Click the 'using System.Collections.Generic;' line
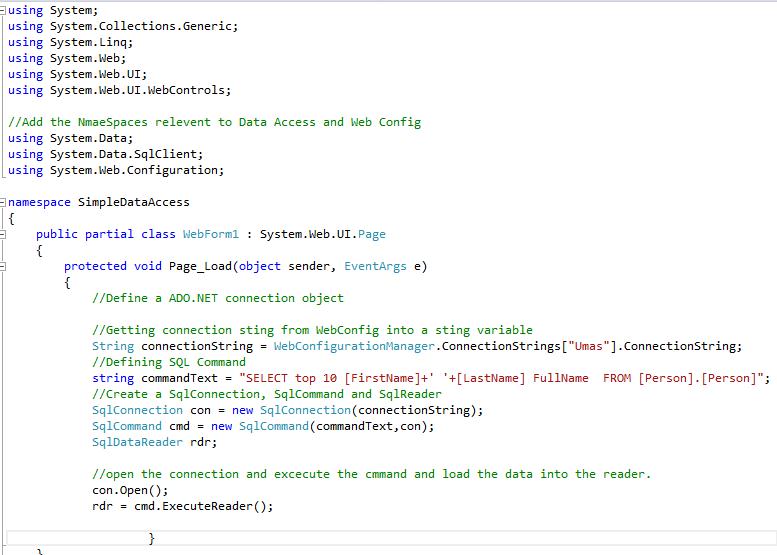Viewport: 777px width, 555px height. pos(123,26)
